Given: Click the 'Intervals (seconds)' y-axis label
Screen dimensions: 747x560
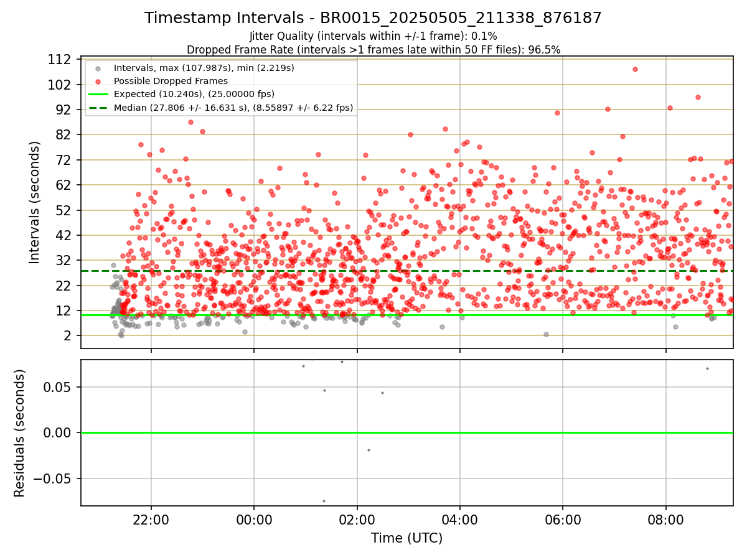Looking at the screenshot, I should click(35, 202).
